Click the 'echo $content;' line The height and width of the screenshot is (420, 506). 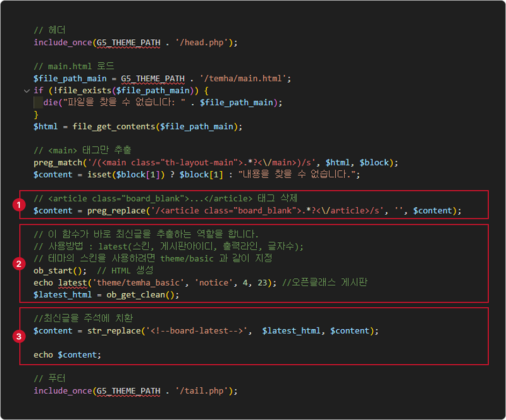tap(67, 355)
